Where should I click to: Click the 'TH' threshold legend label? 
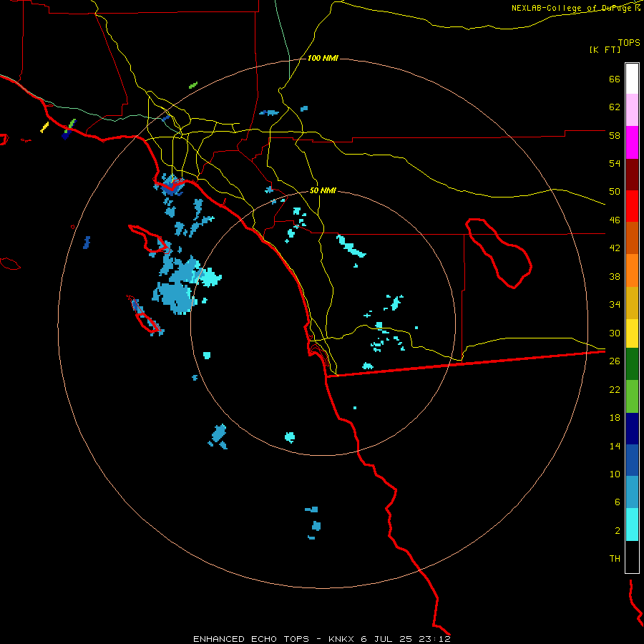tap(615, 559)
